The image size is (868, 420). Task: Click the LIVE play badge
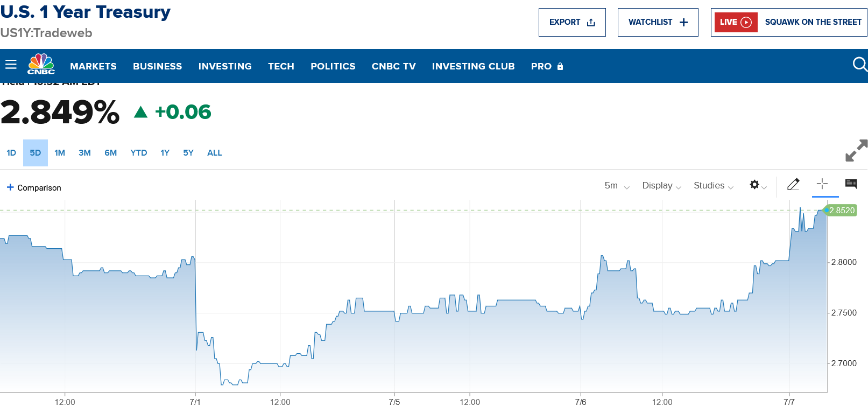click(736, 22)
